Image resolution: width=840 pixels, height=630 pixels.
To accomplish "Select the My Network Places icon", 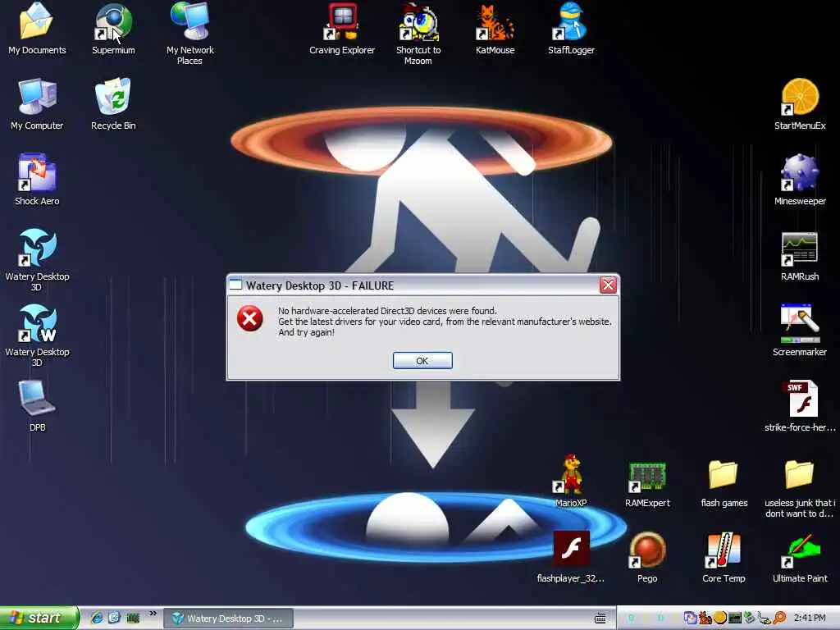I will coord(189,33).
